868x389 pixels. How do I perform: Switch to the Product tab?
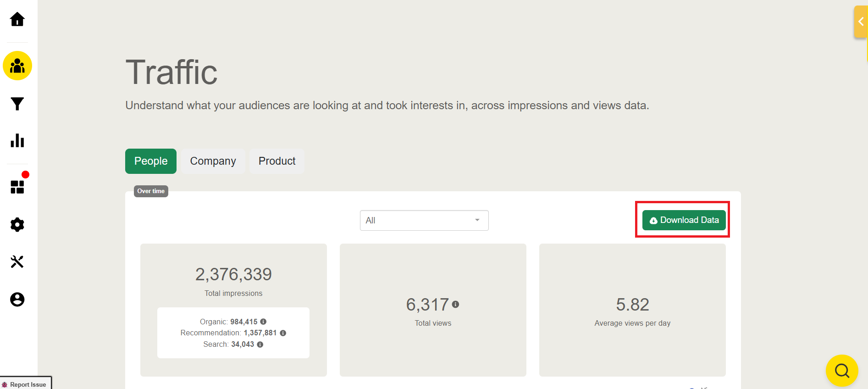277,161
